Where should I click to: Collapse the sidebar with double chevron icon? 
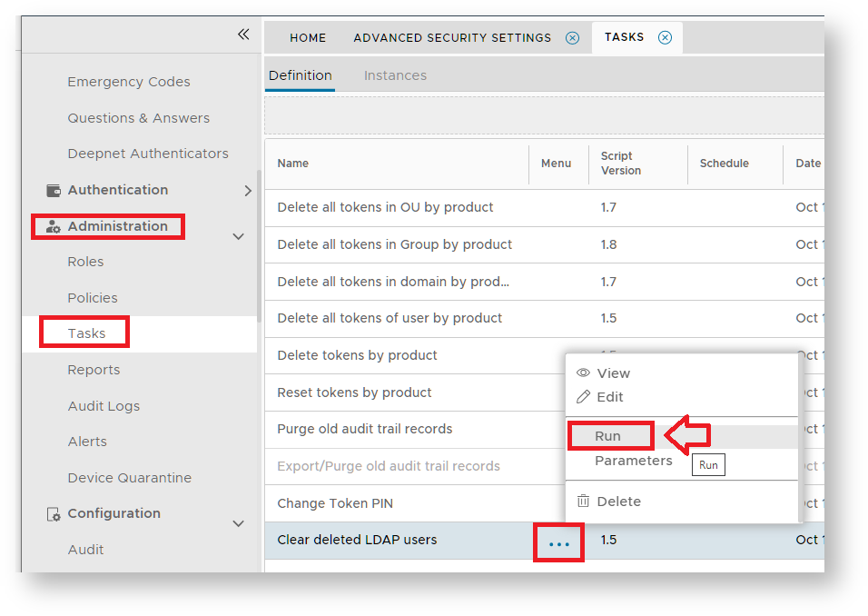(x=243, y=35)
